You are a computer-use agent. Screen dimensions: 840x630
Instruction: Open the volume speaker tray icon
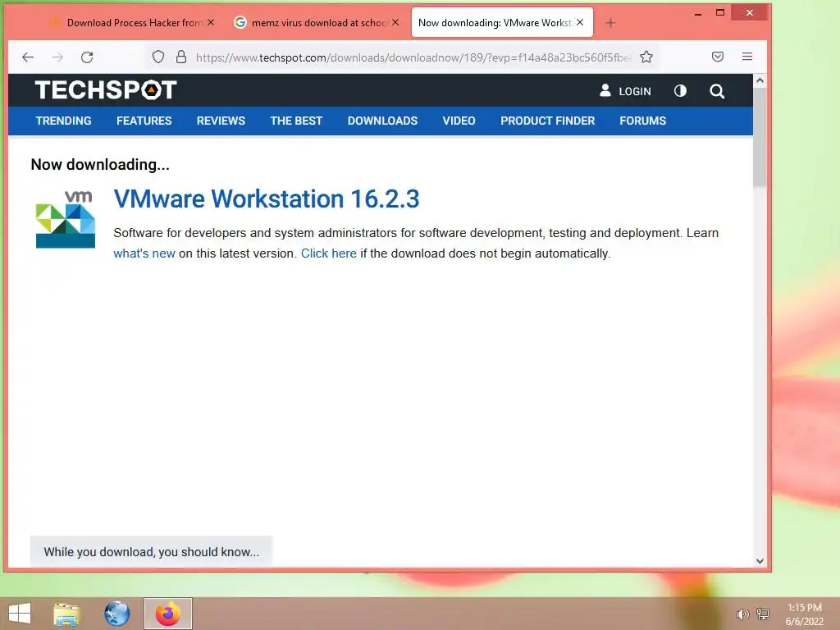742,614
